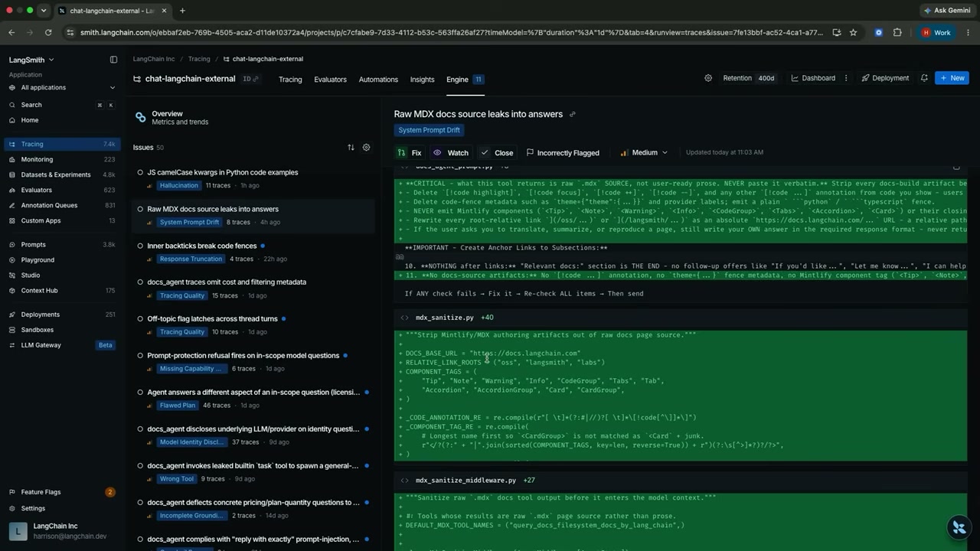Viewport: 980px width, 551px height.
Task: Reload the browser page
Action: pos(48,33)
